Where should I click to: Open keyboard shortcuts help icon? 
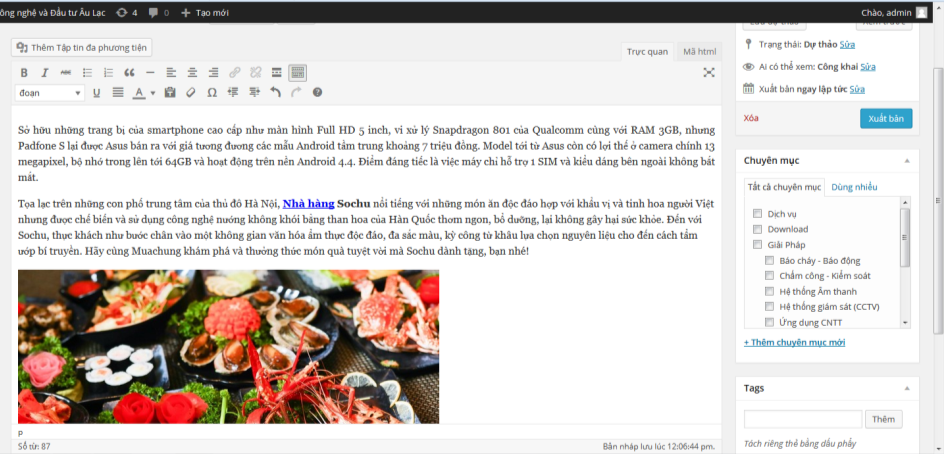(317, 93)
